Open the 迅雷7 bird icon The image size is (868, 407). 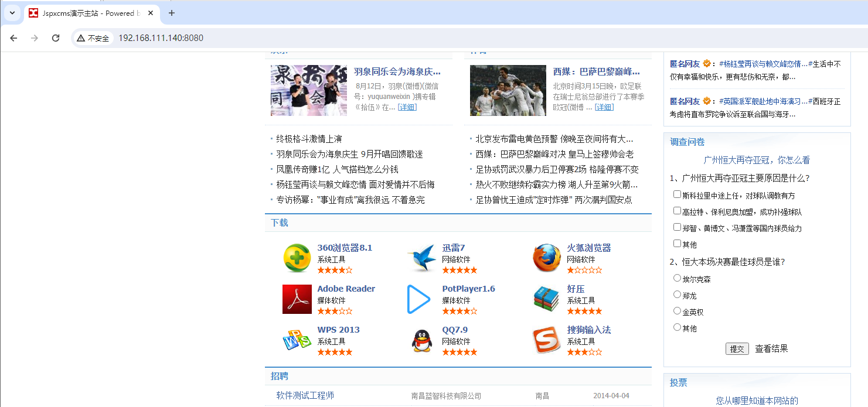422,258
